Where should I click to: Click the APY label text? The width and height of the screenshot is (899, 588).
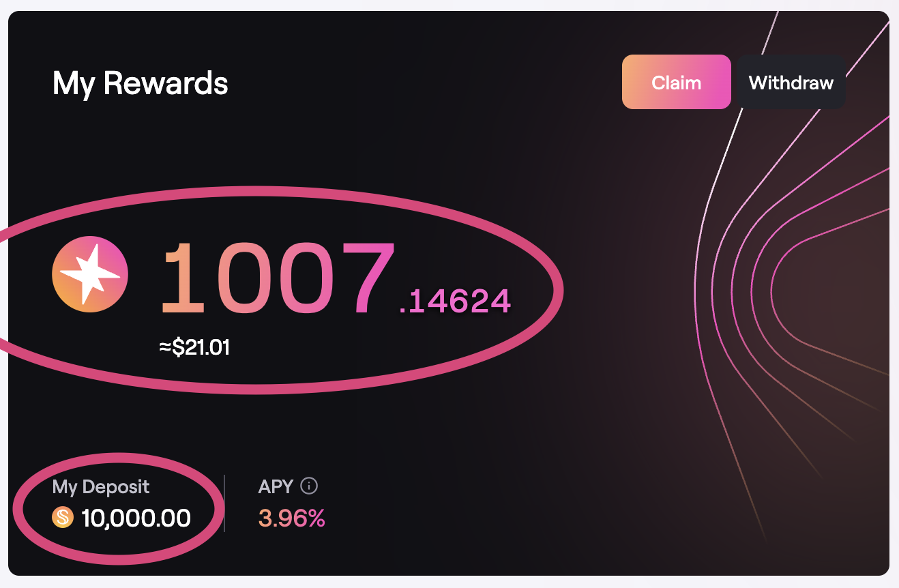(276, 487)
